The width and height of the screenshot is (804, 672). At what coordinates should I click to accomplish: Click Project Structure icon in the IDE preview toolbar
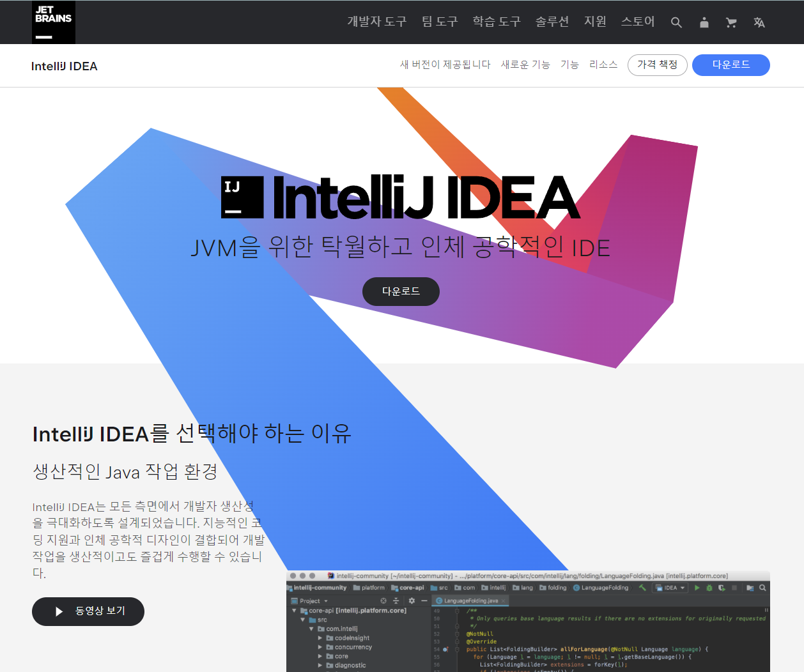pos(750,588)
